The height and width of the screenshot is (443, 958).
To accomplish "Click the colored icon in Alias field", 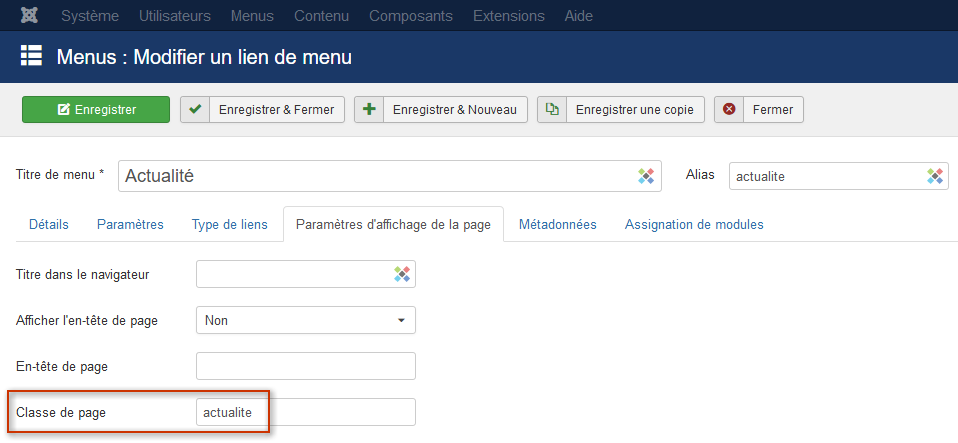I will click(935, 177).
